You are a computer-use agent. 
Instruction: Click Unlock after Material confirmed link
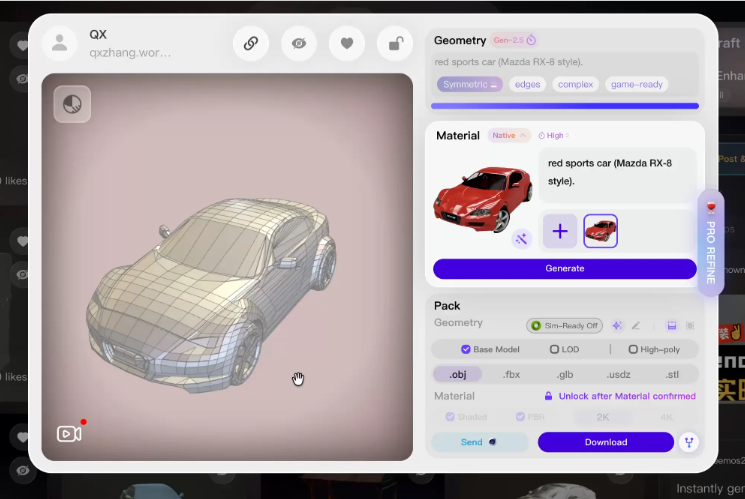pyautogui.click(x=620, y=396)
